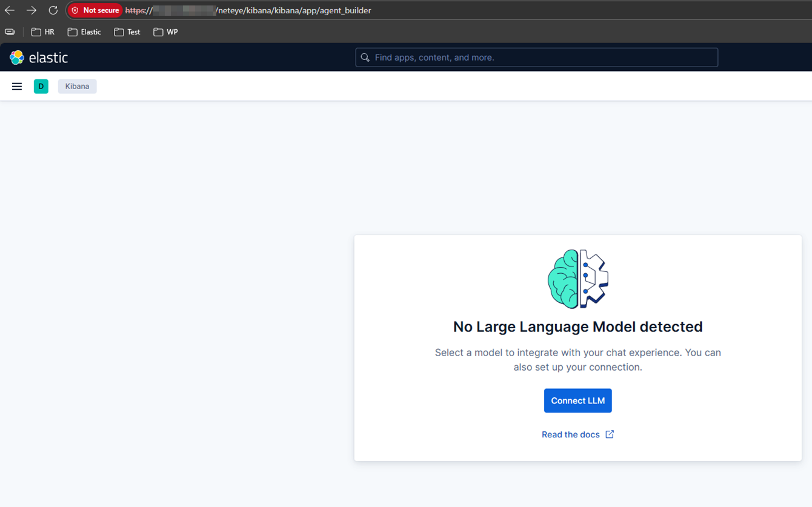Click the magnifier icon in the search bar
Viewport: 812px width, 507px height.
(365, 58)
